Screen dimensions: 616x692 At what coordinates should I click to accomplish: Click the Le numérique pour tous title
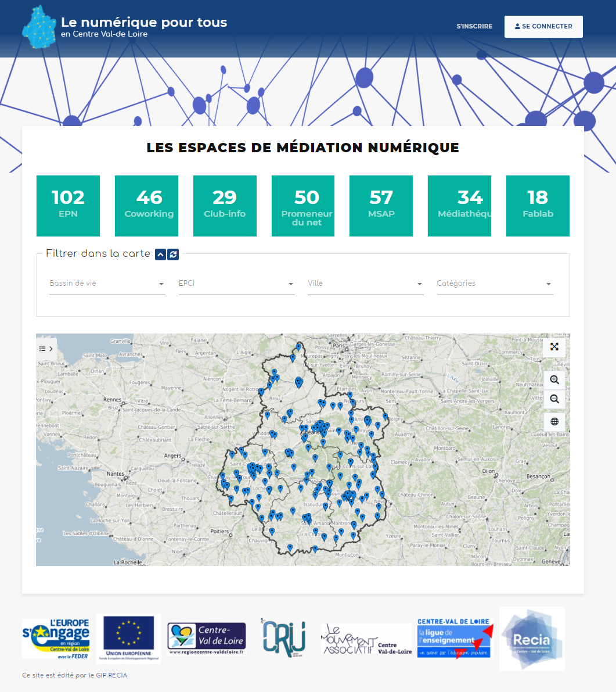coord(144,22)
